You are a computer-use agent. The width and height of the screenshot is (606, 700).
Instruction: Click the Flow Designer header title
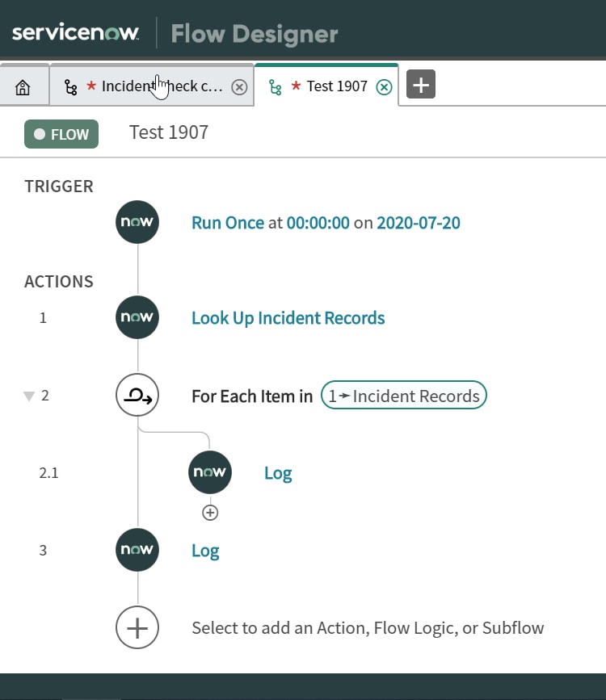pos(255,34)
